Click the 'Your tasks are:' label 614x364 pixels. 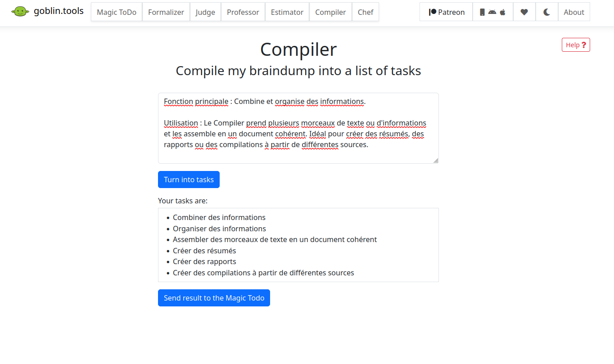[183, 201]
